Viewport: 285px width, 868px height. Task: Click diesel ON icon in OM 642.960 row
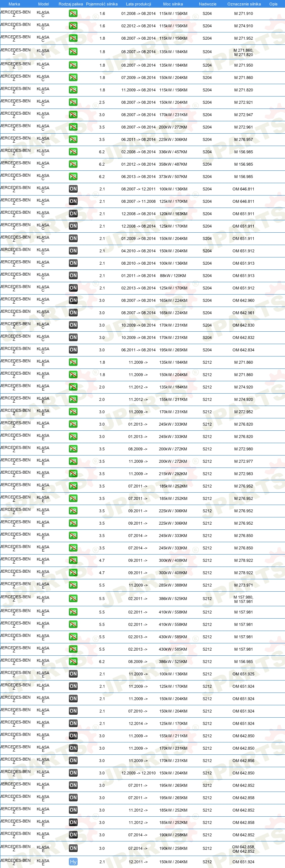(x=73, y=300)
